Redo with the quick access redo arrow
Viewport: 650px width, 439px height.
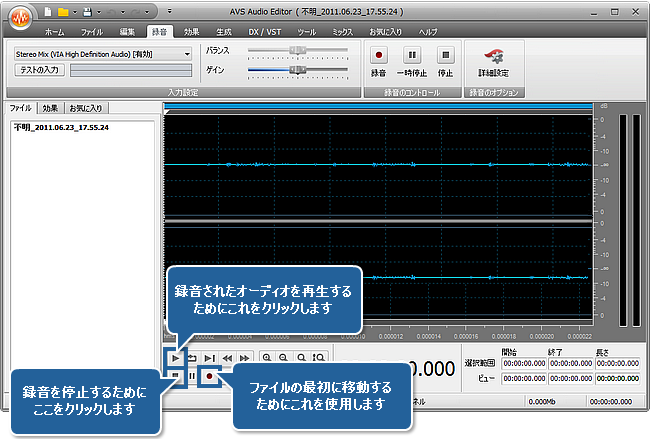(135, 12)
